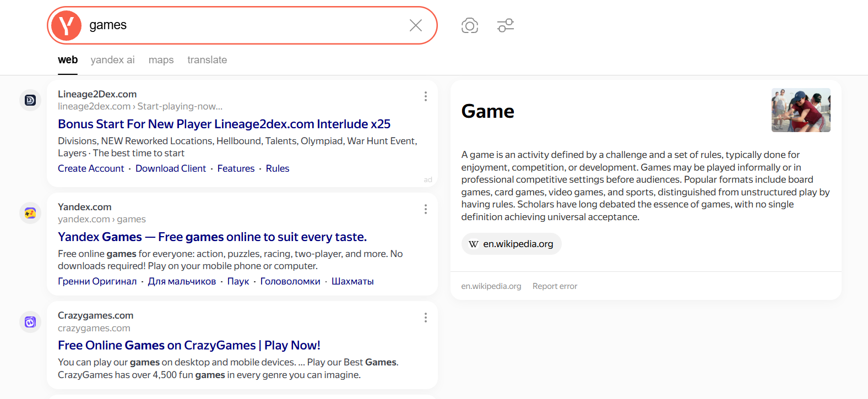Click the 'ad' label on Lineage2Dex result
The height and width of the screenshot is (399, 868).
(x=428, y=179)
